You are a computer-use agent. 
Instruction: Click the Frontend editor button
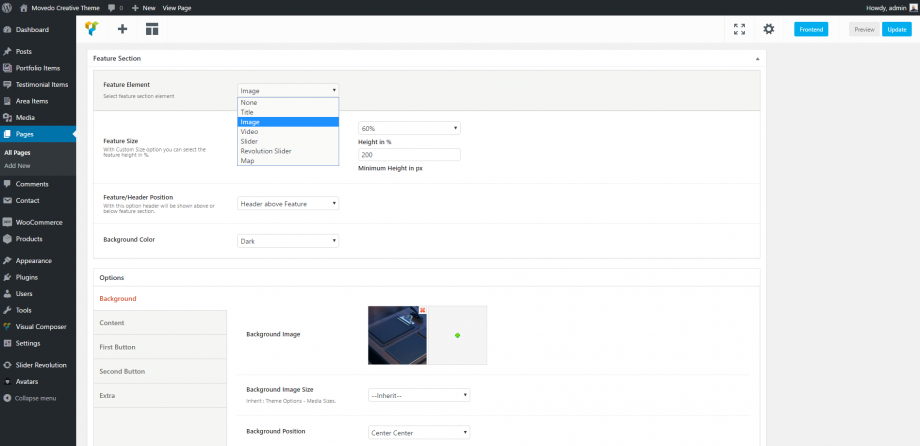click(x=811, y=29)
